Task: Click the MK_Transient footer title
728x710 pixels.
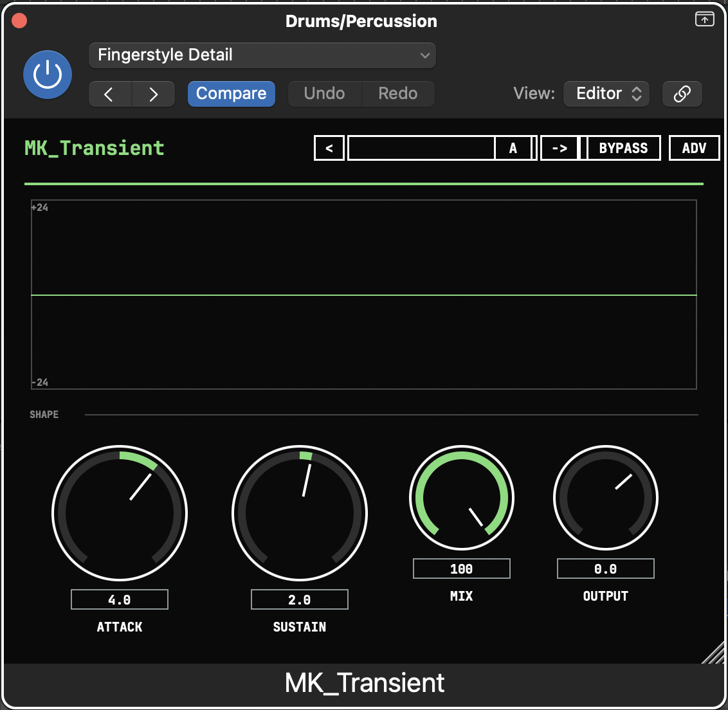Action: [x=365, y=684]
